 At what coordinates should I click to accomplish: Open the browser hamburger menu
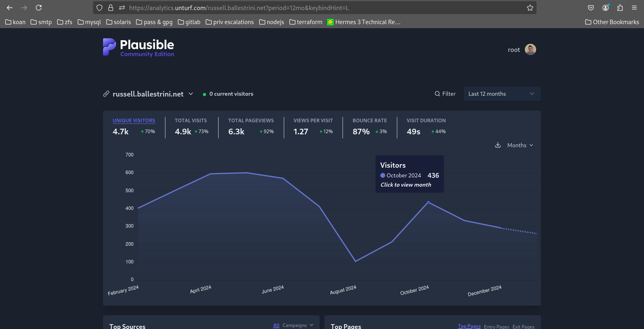pyautogui.click(x=634, y=8)
